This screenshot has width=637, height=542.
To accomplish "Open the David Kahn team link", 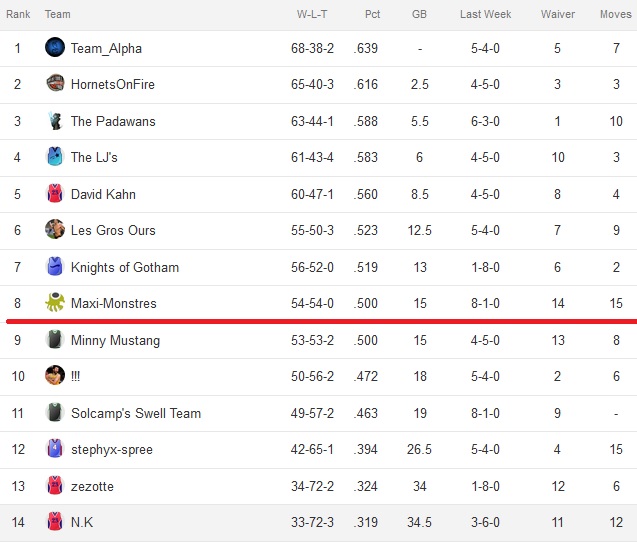I will [x=103, y=194].
